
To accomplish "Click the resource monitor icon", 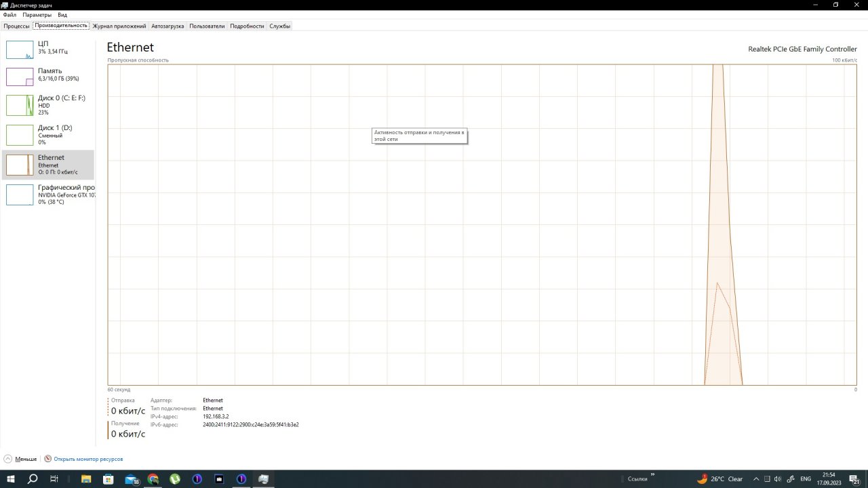I will point(48,459).
